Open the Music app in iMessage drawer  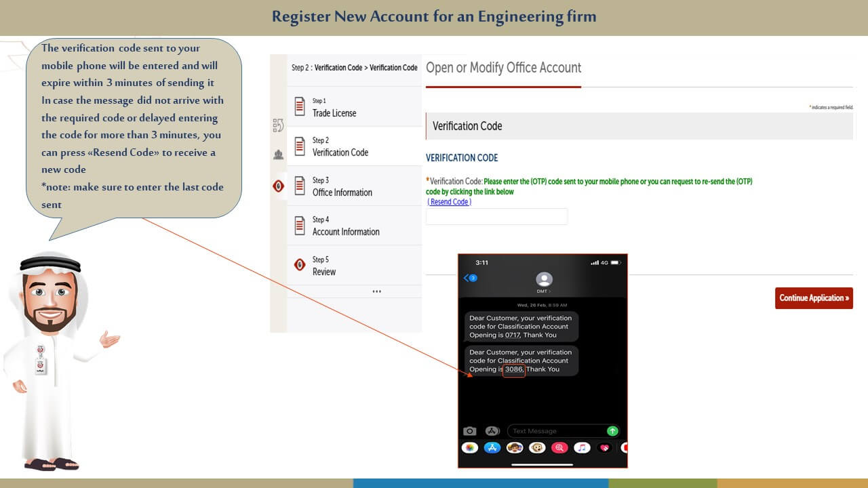point(582,448)
